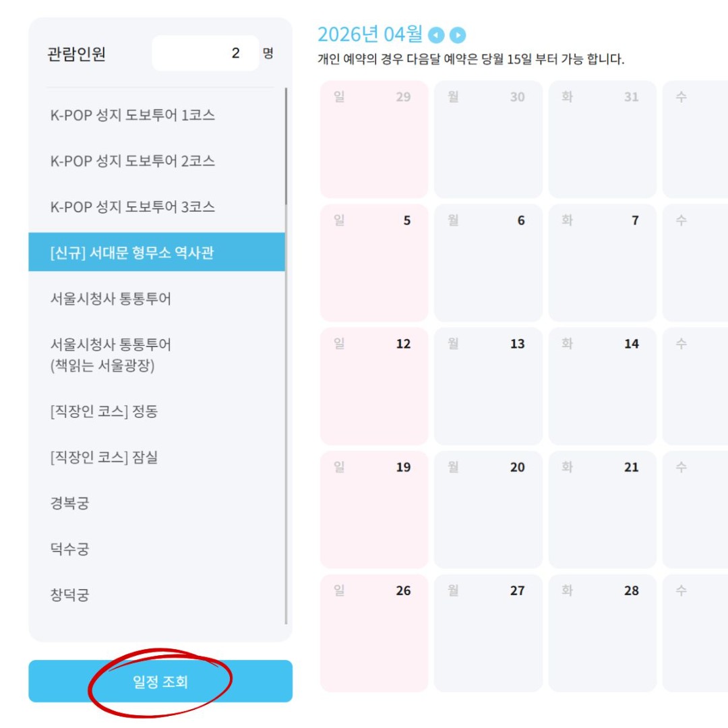
Task: Choose 서울시청사 통통투어 course
Action: pos(156,299)
